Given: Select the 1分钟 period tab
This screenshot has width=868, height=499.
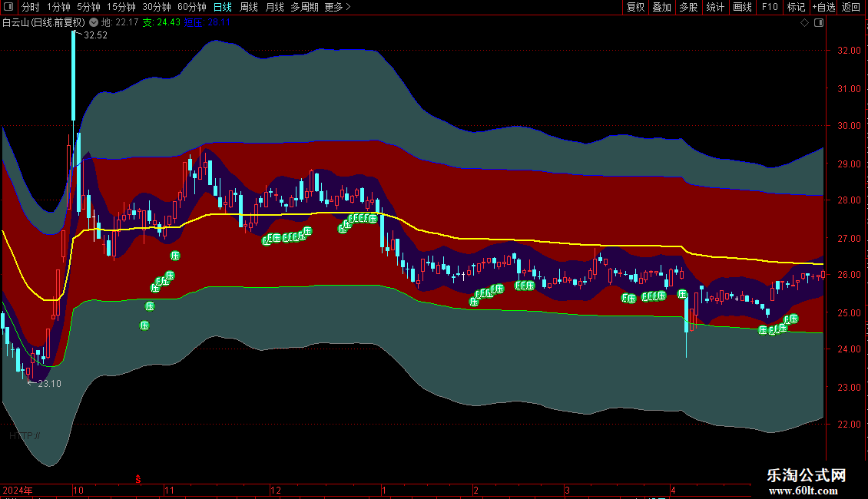Looking at the screenshot, I should click(58, 7).
